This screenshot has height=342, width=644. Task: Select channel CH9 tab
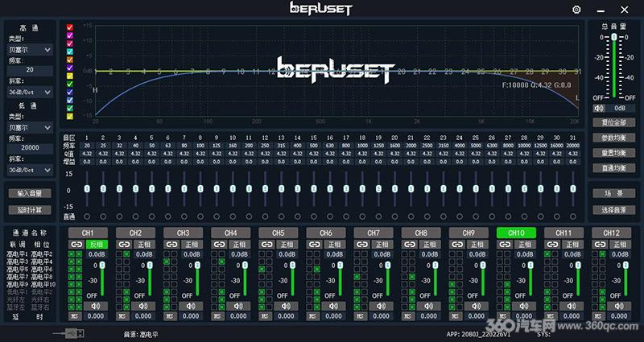click(469, 233)
